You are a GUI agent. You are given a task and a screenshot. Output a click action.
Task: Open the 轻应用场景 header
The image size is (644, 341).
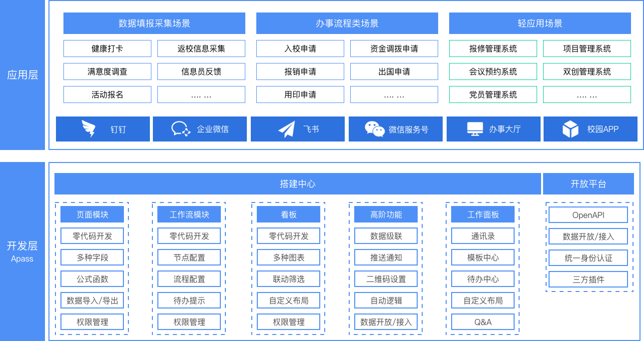pyautogui.click(x=540, y=23)
